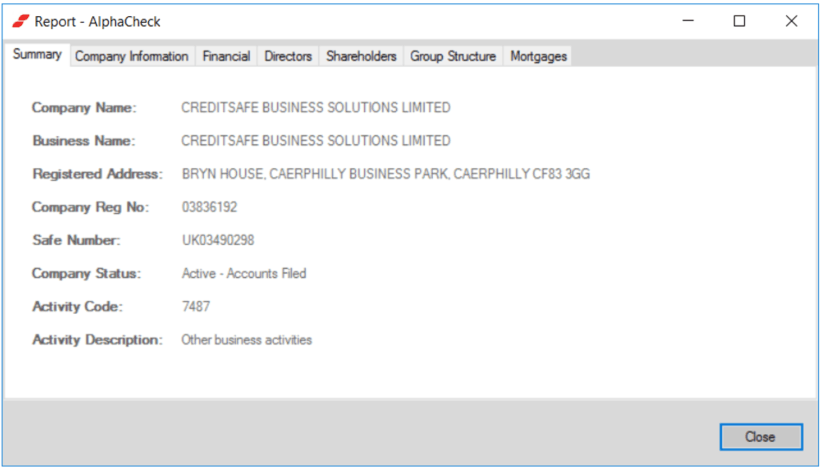Click the 'Company Reg No:' label
The width and height of the screenshot is (824, 470).
tap(90, 207)
